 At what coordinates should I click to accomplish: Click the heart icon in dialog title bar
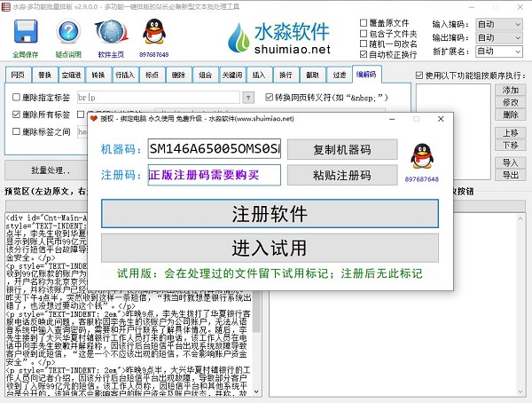click(94, 119)
